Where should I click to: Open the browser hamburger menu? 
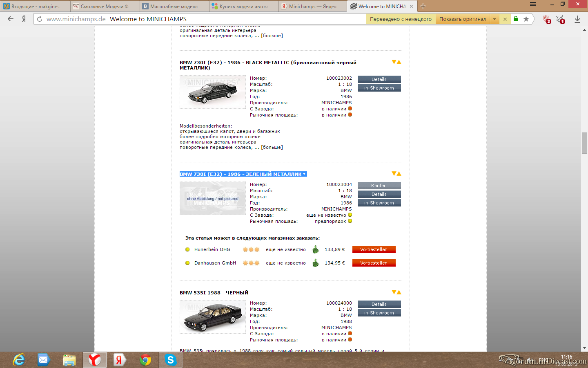533,4
